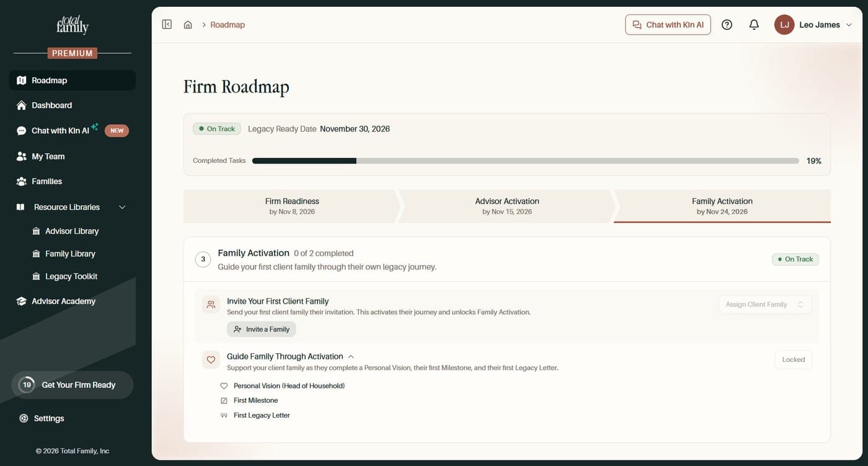Switch to the Advisor Activation stage tab
This screenshot has height=466, width=868.
[x=507, y=206]
